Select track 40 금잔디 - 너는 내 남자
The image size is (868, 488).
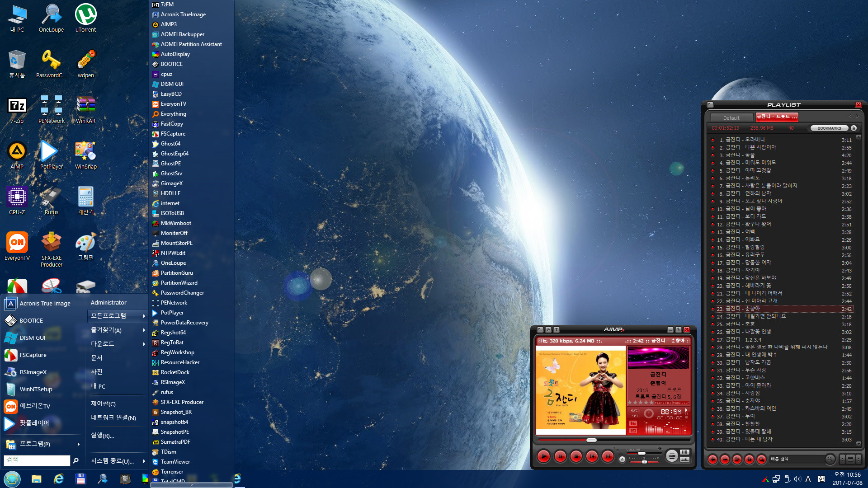(x=781, y=439)
